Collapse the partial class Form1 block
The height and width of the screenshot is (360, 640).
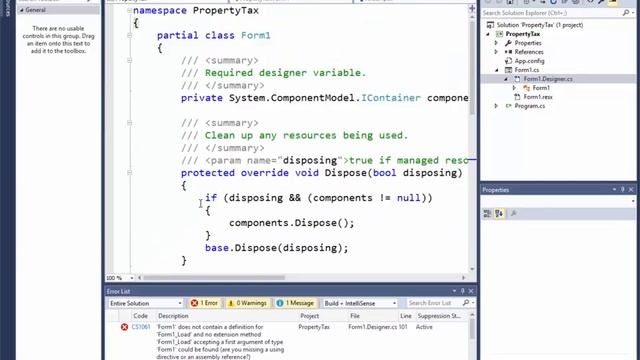(x=129, y=36)
